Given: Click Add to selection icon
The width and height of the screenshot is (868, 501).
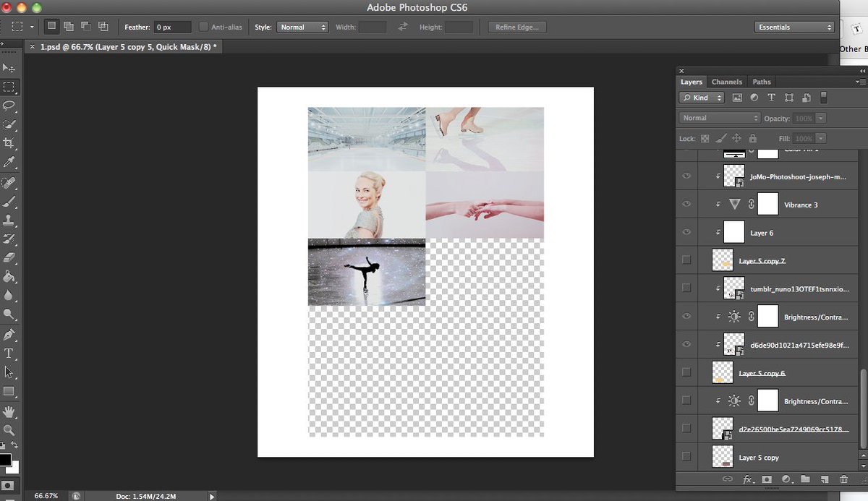Looking at the screenshot, I should (x=69, y=27).
